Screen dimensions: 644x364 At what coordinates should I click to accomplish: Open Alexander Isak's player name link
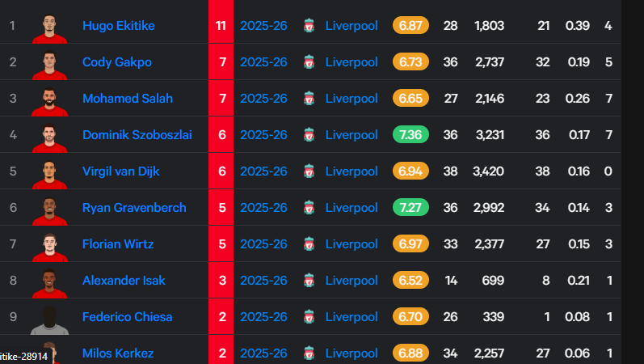tap(124, 281)
